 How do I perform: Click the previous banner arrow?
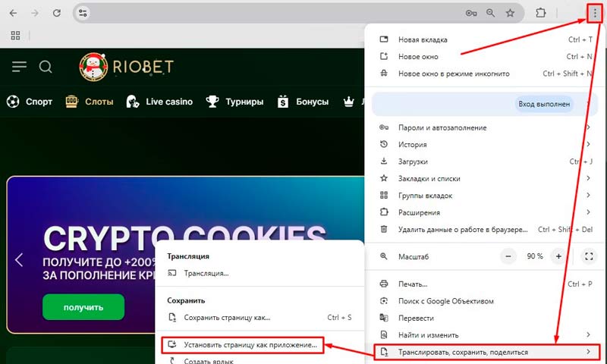[x=18, y=259]
